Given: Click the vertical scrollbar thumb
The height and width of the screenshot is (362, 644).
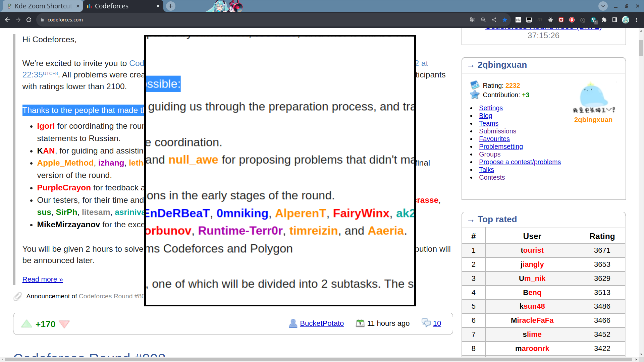Looking at the screenshot, I should [641, 48].
